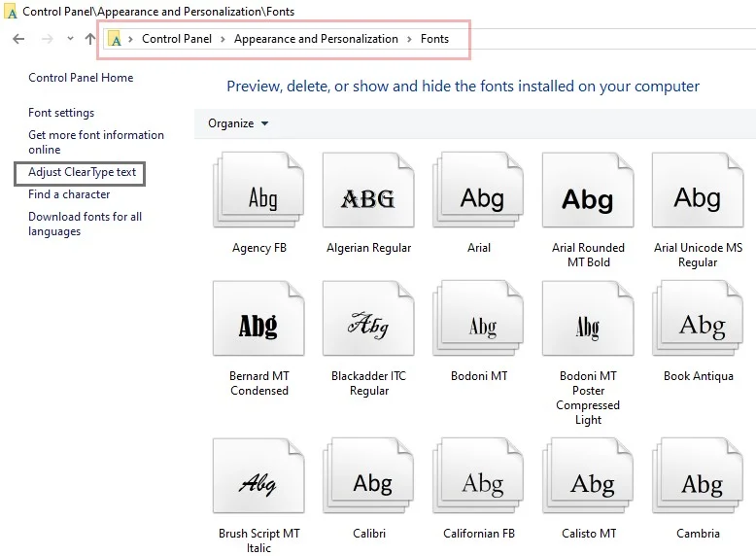
Task: Click the Bodoni MT name label
Action: coord(479,376)
